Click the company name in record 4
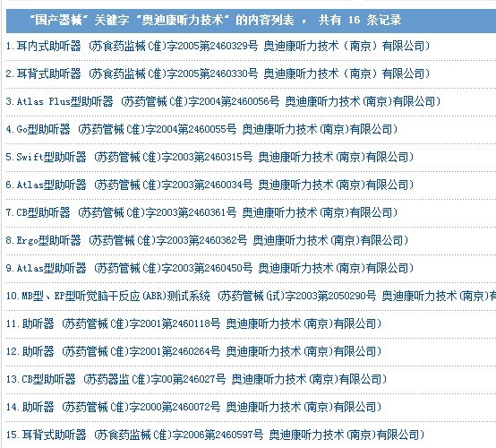The width and height of the screenshot is (496, 448). [320, 130]
